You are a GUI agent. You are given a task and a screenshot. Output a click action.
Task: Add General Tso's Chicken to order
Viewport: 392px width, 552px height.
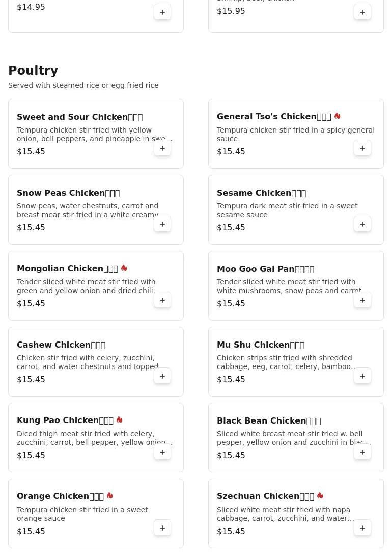pos(362,148)
